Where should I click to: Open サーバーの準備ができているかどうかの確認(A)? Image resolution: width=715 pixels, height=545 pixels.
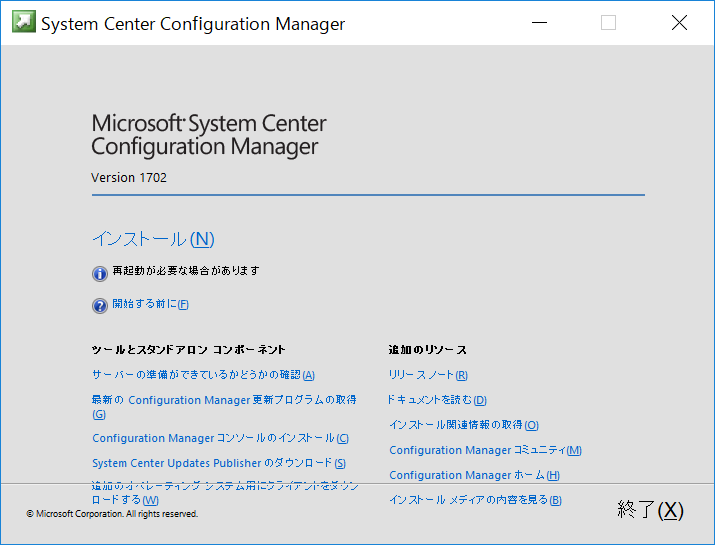pyautogui.click(x=203, y=375)
